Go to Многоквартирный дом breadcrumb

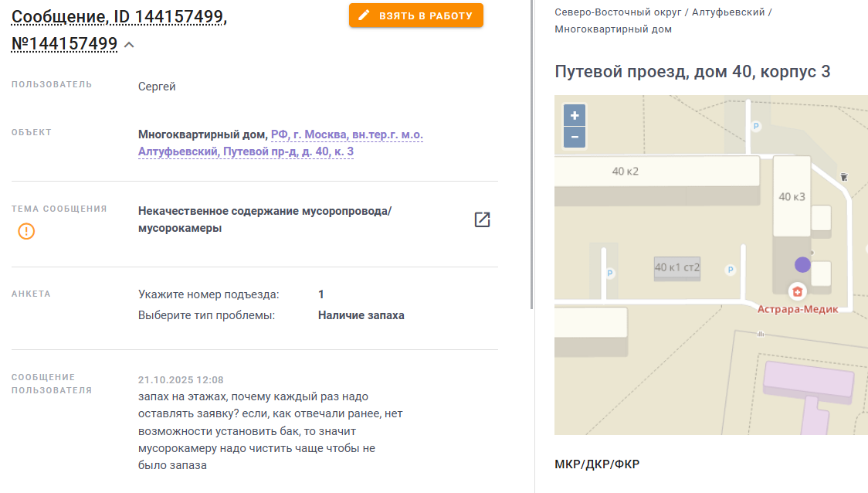pyautogui.click(x=613, y=29)
